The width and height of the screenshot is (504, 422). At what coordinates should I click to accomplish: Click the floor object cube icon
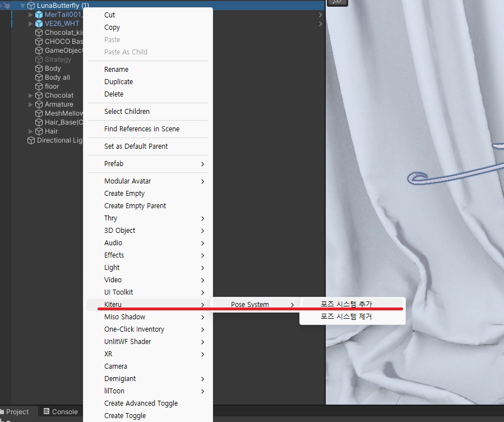click(39, 87)
